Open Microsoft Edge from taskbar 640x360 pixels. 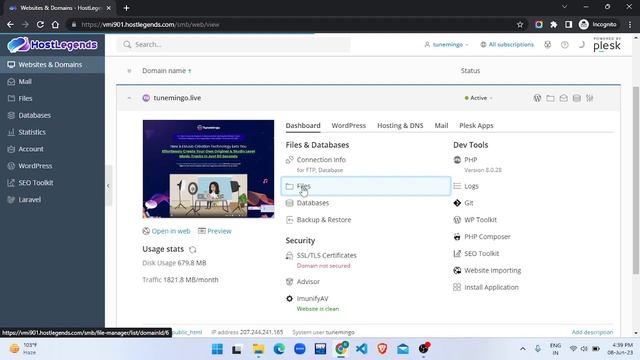[x=279, y=349]
